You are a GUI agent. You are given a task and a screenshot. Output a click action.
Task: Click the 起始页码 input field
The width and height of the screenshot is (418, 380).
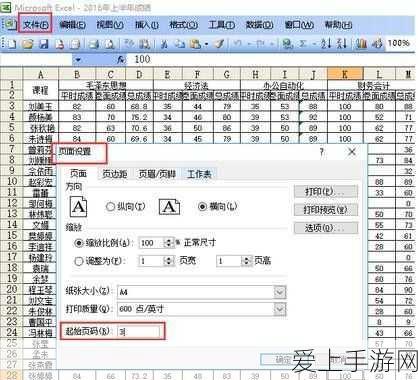(139, 332)
